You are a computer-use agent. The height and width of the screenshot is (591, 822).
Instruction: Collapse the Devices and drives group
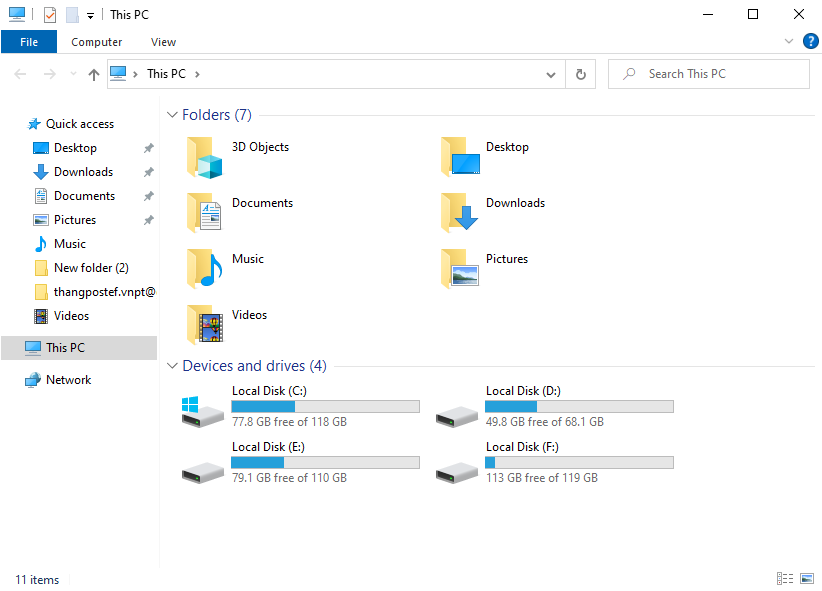click(x=173, y=366)
